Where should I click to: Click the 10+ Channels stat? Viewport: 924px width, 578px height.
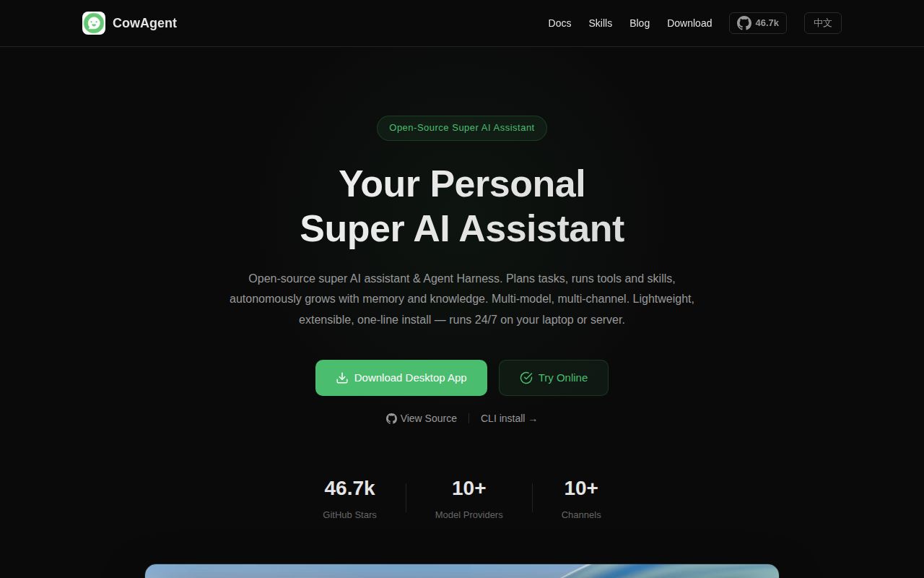pos(581,498)
